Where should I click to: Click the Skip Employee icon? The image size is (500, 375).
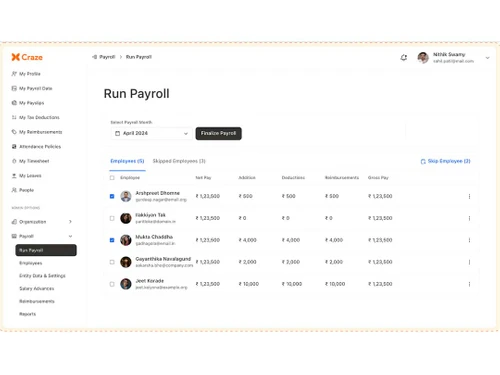[423, 161]
